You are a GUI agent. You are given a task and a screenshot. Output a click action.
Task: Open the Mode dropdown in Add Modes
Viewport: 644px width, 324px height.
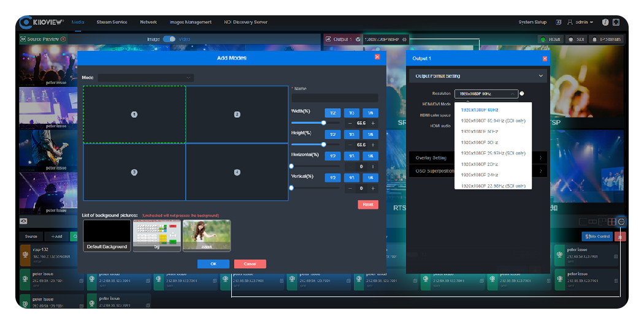point(146,78)
